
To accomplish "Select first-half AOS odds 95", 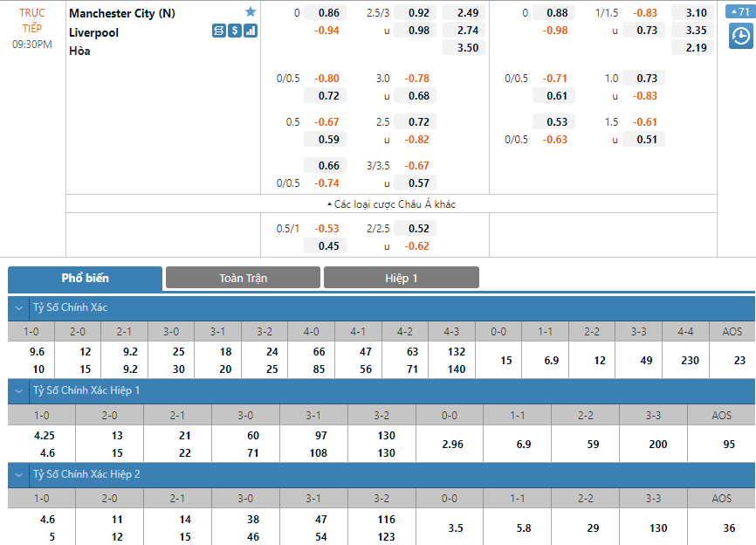I will pos(729,445).
